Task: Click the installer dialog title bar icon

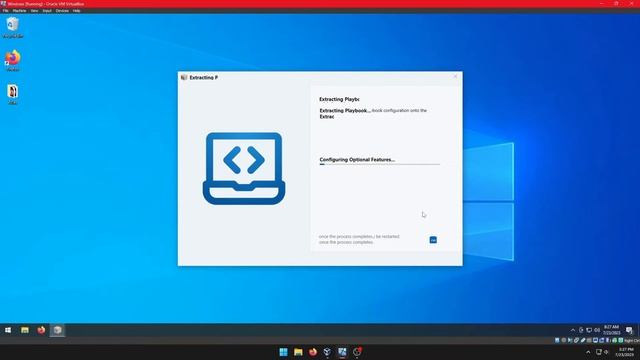Action: pyautogui.click(x=184, y=77)
